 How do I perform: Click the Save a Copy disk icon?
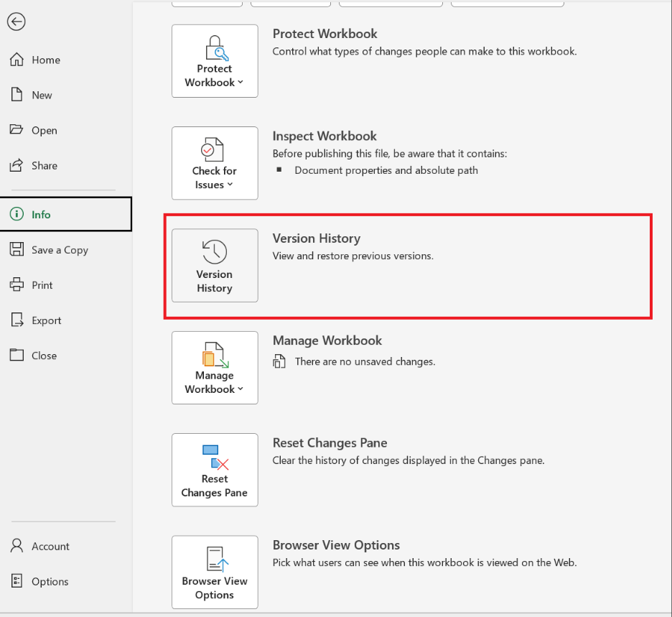coord(17,249)
